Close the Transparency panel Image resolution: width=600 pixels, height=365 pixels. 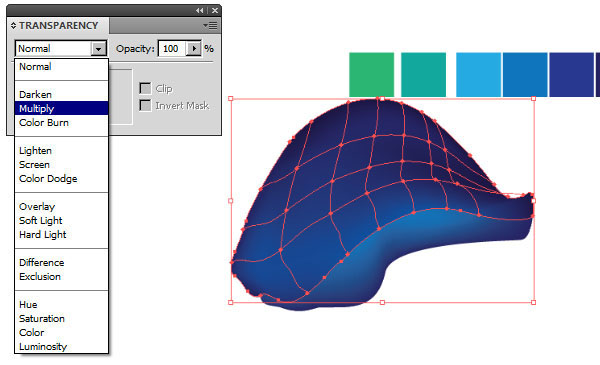pyautogui.click(x=215, y=11)
